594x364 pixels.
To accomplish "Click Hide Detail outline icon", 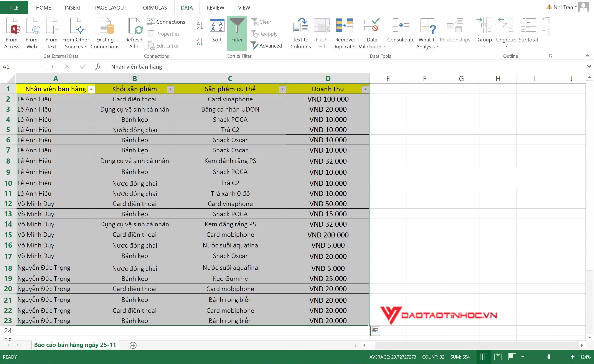I will (x=546, y=32).
